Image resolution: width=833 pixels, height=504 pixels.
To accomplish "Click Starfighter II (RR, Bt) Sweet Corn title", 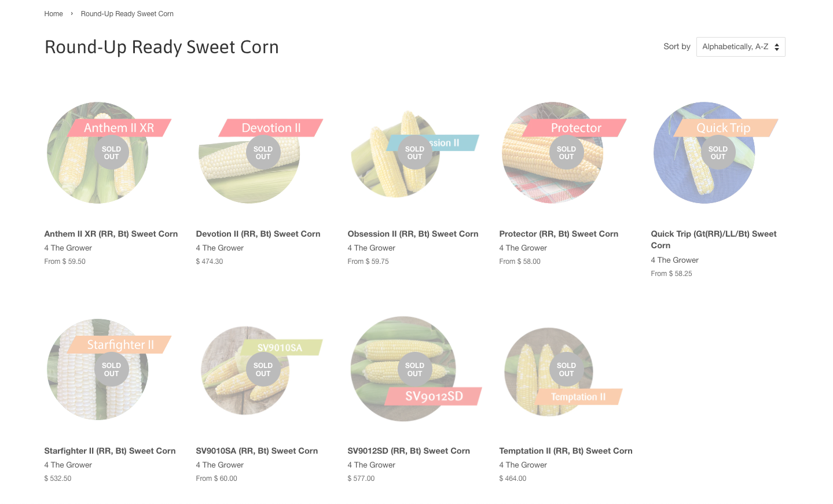I will coord(110,451).
